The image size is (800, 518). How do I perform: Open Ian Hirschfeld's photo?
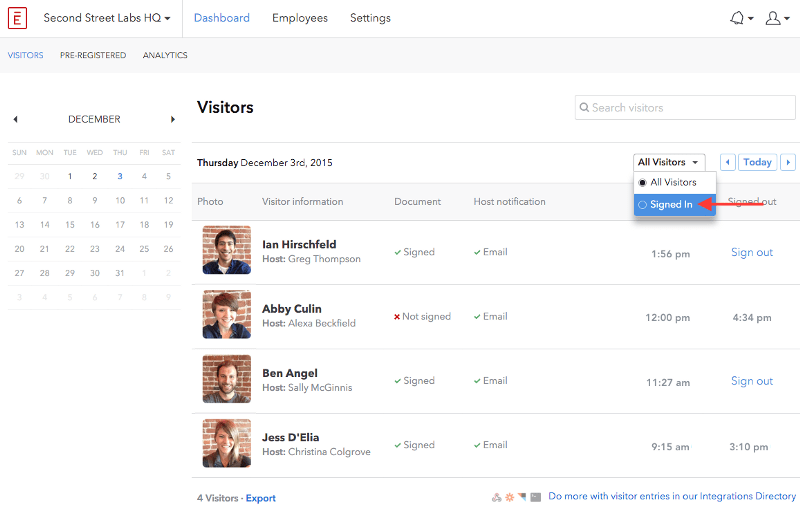(x=227, y=250)
